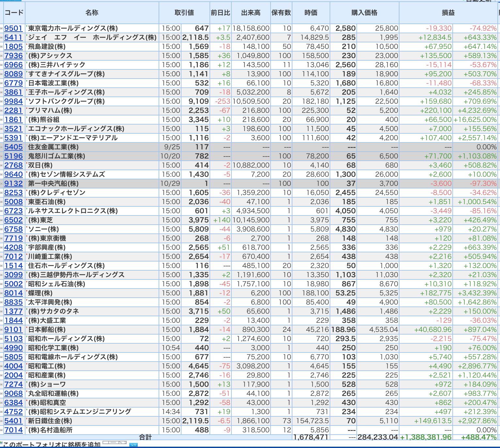500x448 pixels.
Task: Click the 取引値 column header
Action: (x=184, y=13)
